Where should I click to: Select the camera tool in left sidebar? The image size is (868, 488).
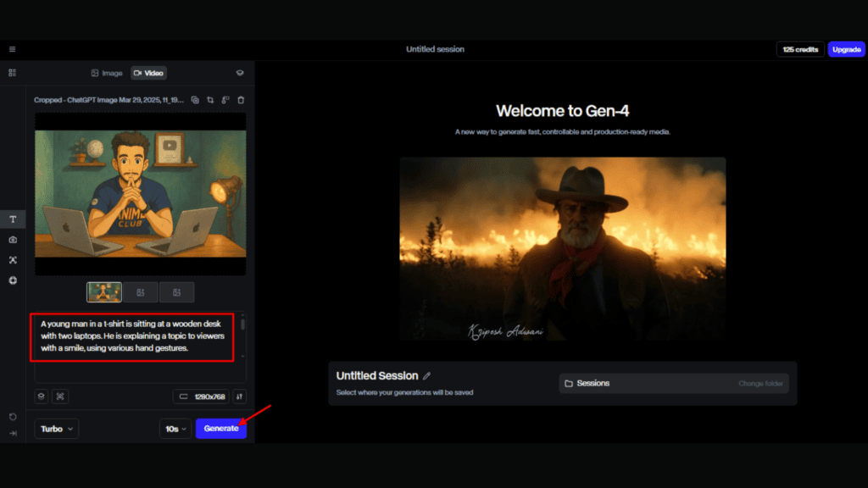coord(13,240)
